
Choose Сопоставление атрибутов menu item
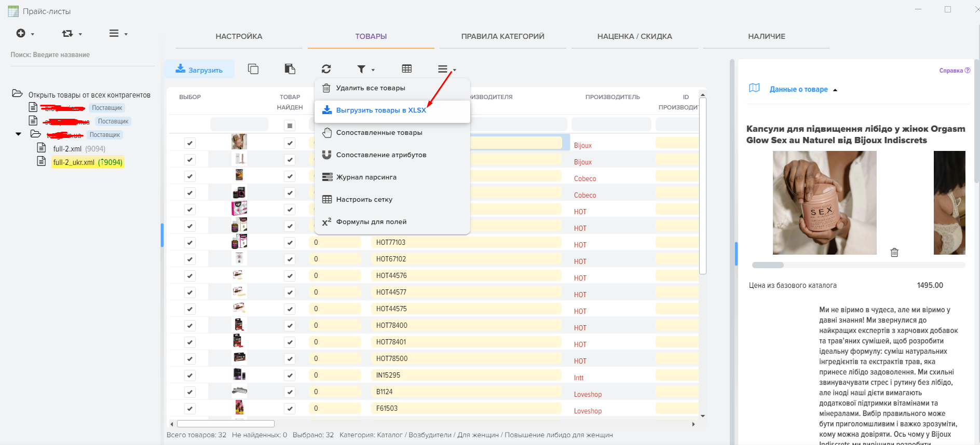(x=392, y=155)
